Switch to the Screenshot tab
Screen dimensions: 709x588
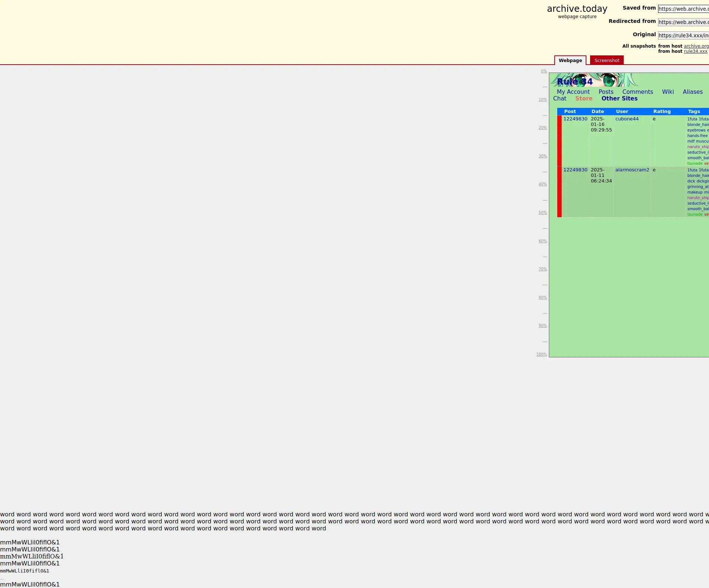tap(606, 61)
